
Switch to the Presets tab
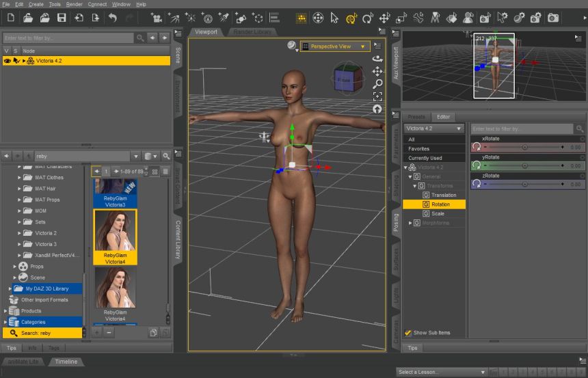416,117
